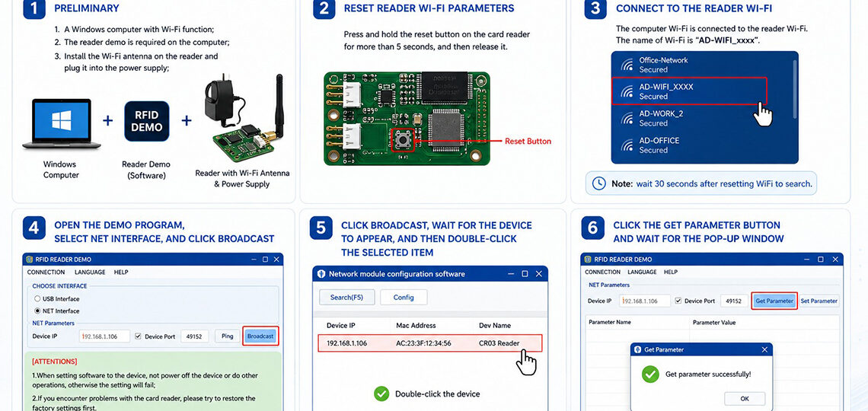Click the Set Parameter button

819,301
